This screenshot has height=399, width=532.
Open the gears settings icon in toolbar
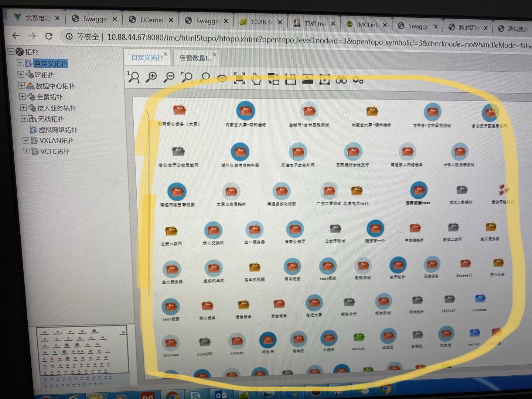(358, 79)
